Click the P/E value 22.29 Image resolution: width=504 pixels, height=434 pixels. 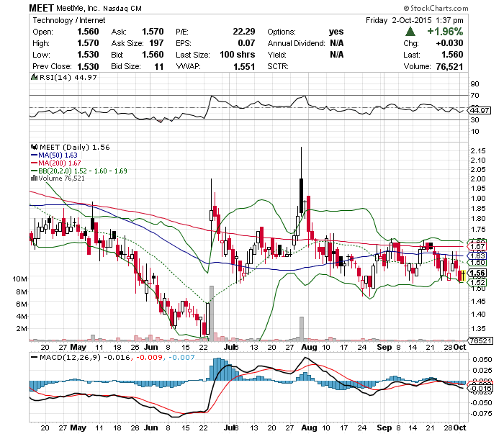tap(244, 32)
